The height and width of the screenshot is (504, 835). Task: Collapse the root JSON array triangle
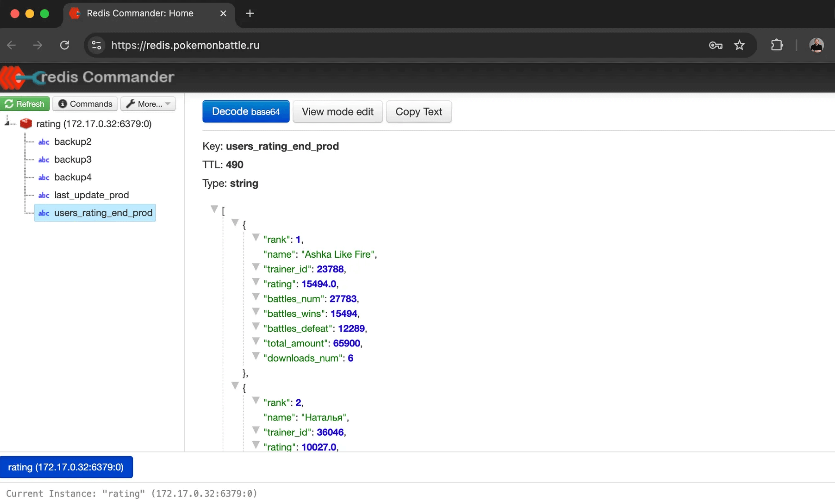coord(214,209)
